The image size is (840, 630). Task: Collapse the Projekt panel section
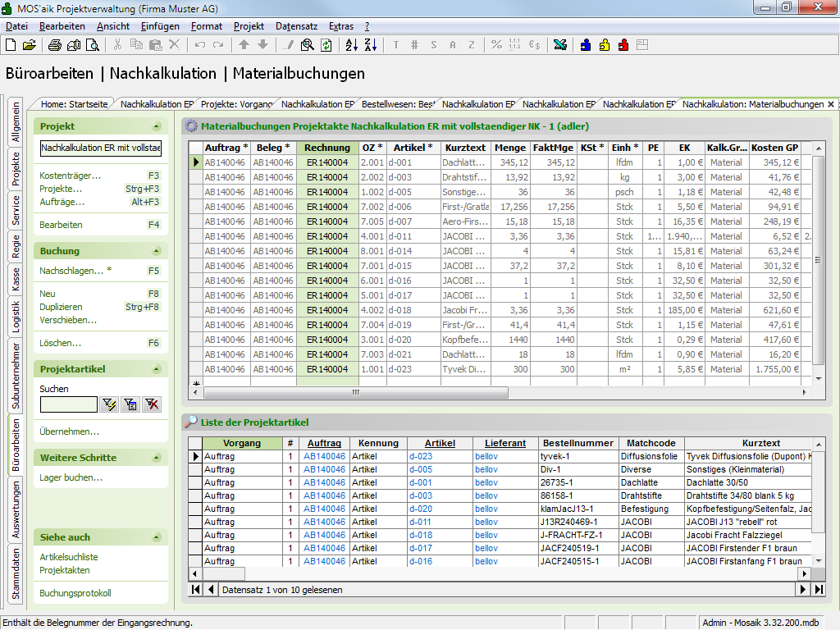point(156,126)
